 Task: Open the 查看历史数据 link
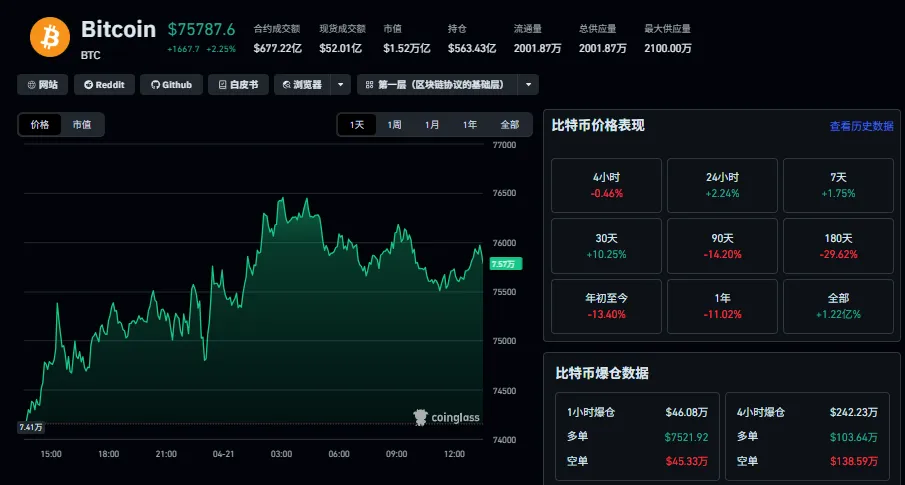point(862,126)
